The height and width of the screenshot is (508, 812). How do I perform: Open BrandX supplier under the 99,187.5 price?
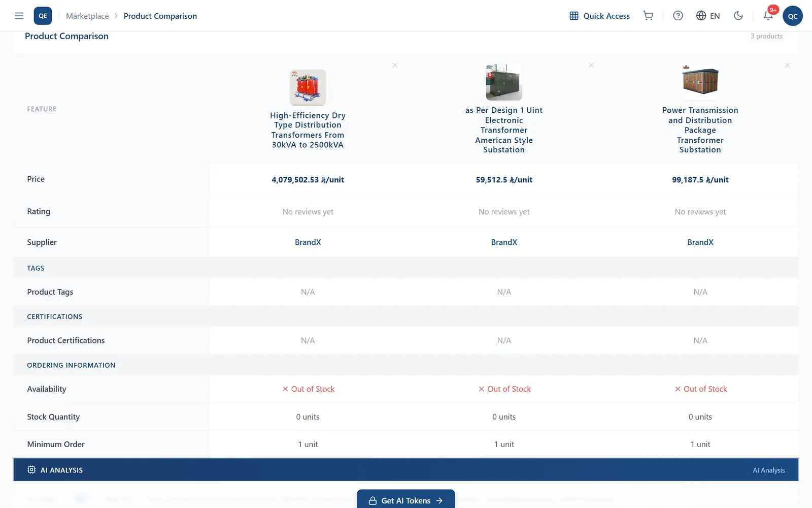pyautogui.click(x=700, y=242)
